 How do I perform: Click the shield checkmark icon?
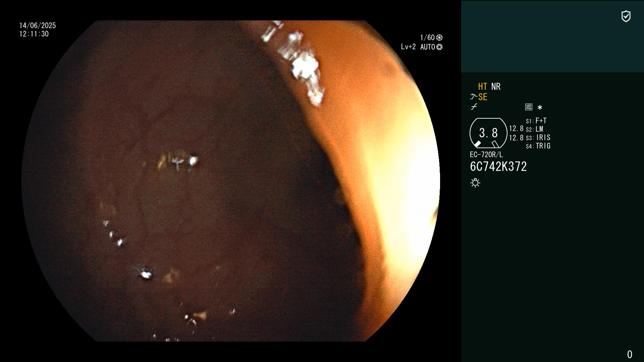tap(626, 16)
